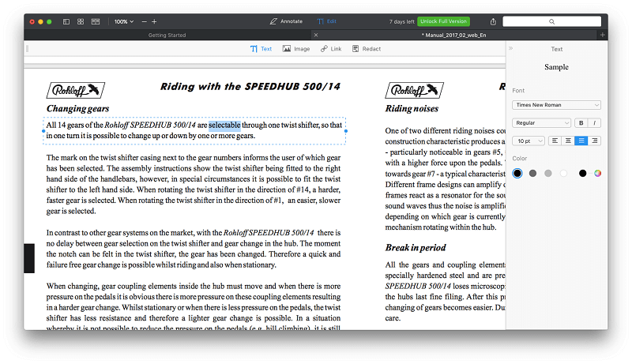The width and height of the screenshot is (632, 364).
Task: Click the "Changing gears" heading
Action: point(77,109)
